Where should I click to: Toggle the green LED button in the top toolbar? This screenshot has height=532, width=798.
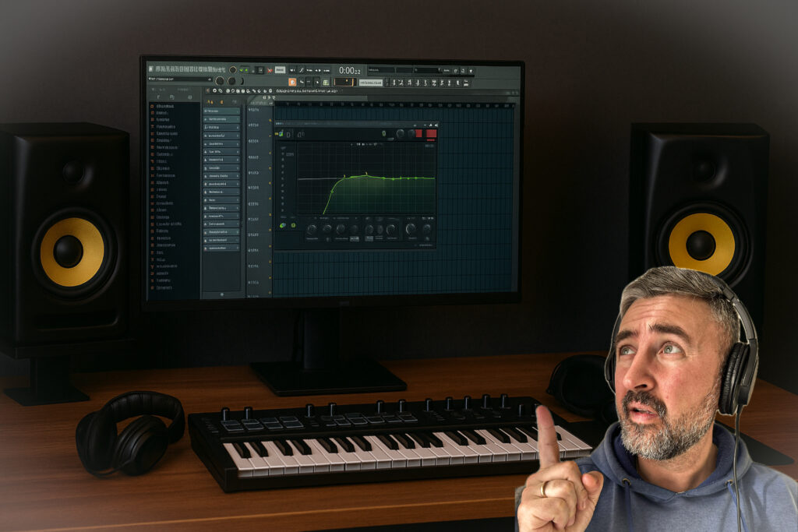pyautogui.click(x=243, y=70)
